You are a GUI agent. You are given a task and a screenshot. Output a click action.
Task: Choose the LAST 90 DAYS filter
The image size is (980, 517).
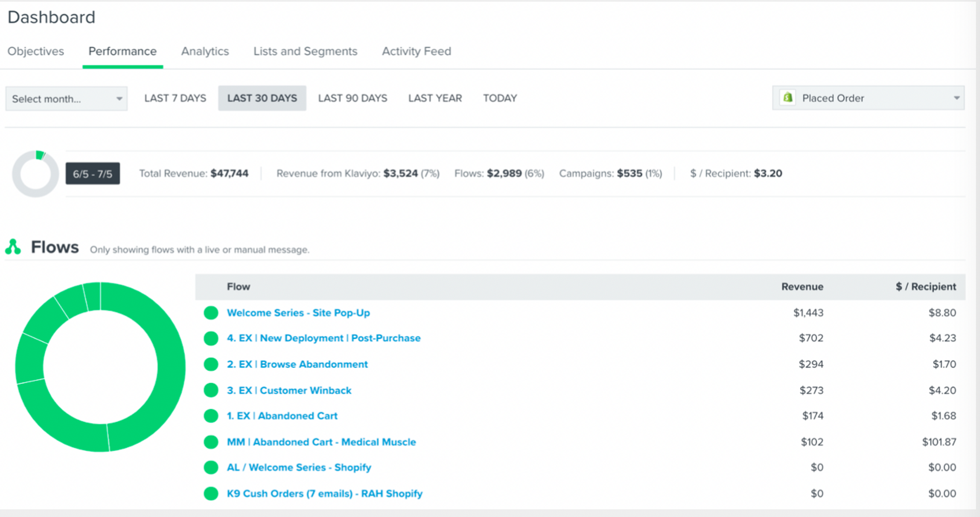(352, 98)
